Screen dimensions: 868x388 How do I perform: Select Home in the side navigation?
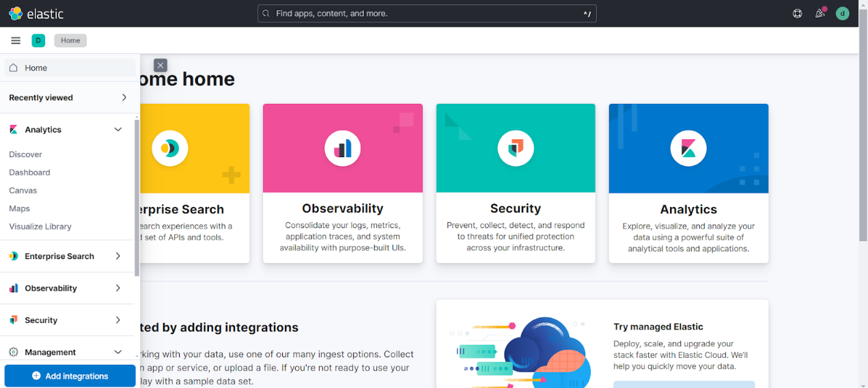[x=70, y=68]
